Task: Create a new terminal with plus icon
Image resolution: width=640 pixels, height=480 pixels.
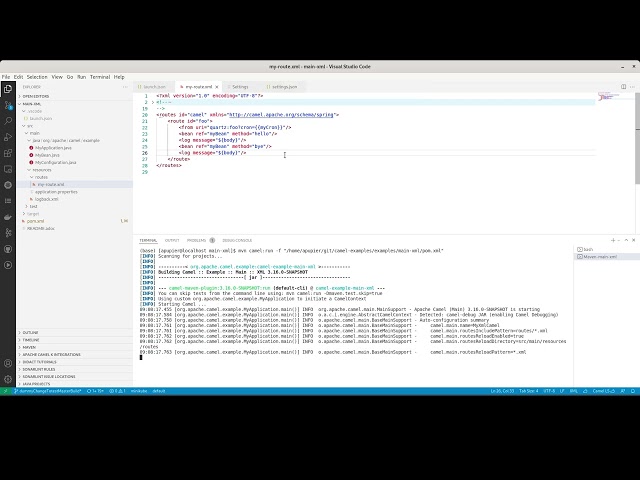Action: pos(613,240)
